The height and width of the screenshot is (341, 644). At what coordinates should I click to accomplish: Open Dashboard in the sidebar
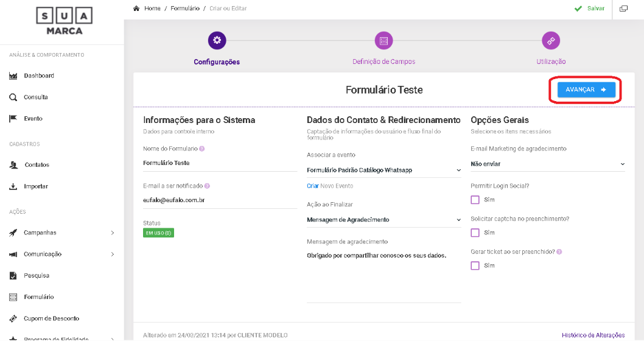tap(38, 76)
